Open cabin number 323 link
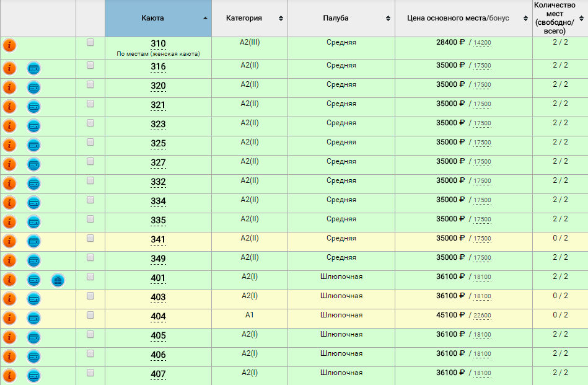Viewport: 588px width, 385px height. click(x=158, y=125)
